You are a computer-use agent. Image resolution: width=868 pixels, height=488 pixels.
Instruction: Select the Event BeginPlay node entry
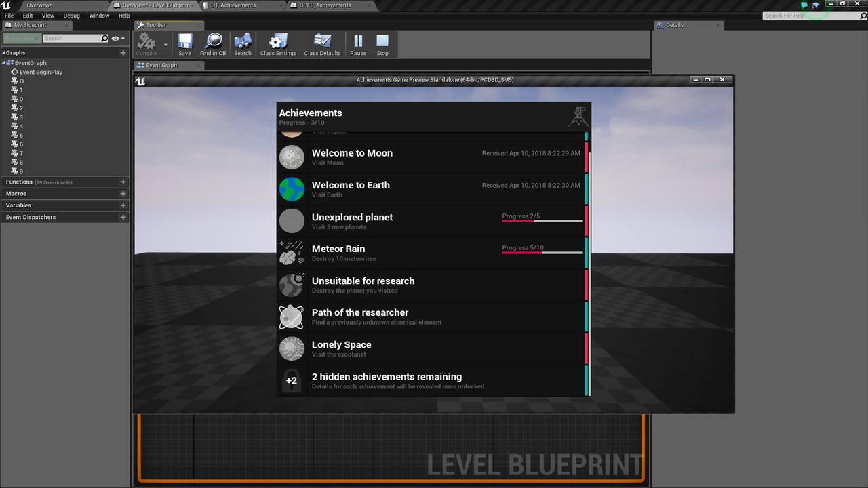(x=41, y=72)
